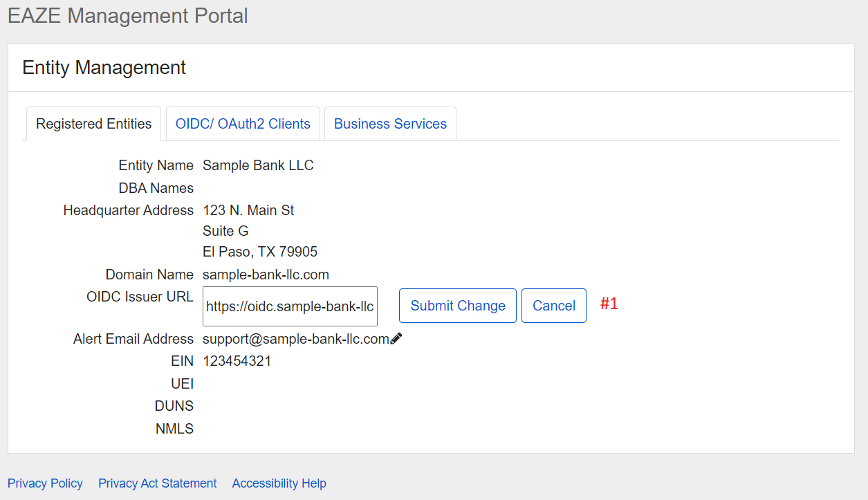Visit the Accessibility Help link
Viewport: 868px width, 500px height.
[279, 483]
